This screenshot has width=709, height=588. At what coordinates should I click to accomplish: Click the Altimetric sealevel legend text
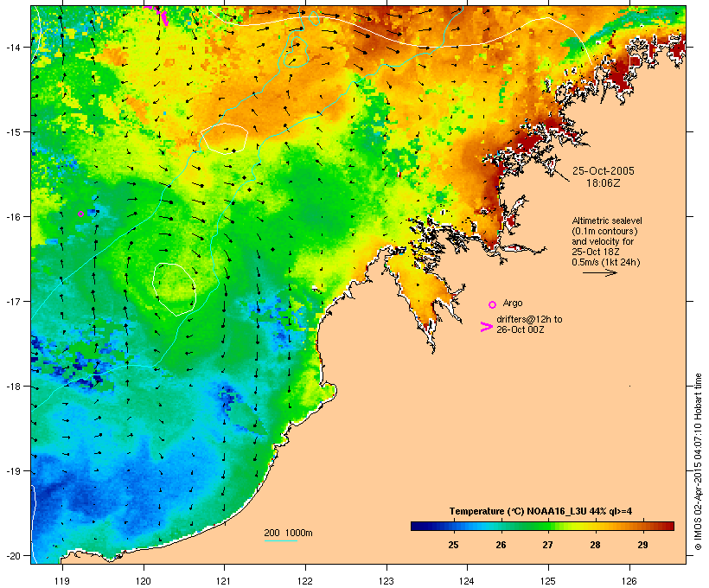click(607, 220)
